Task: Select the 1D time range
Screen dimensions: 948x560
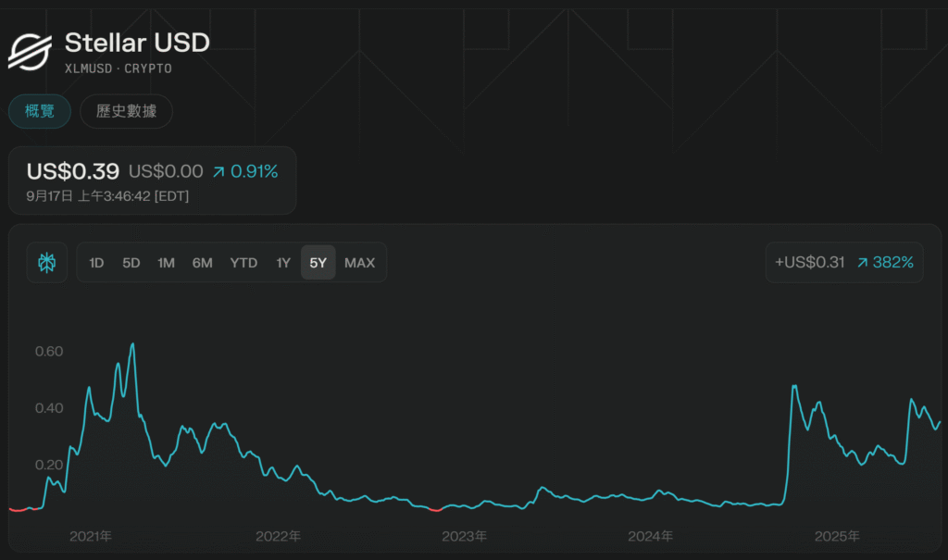Action: (x=96, y=263)
